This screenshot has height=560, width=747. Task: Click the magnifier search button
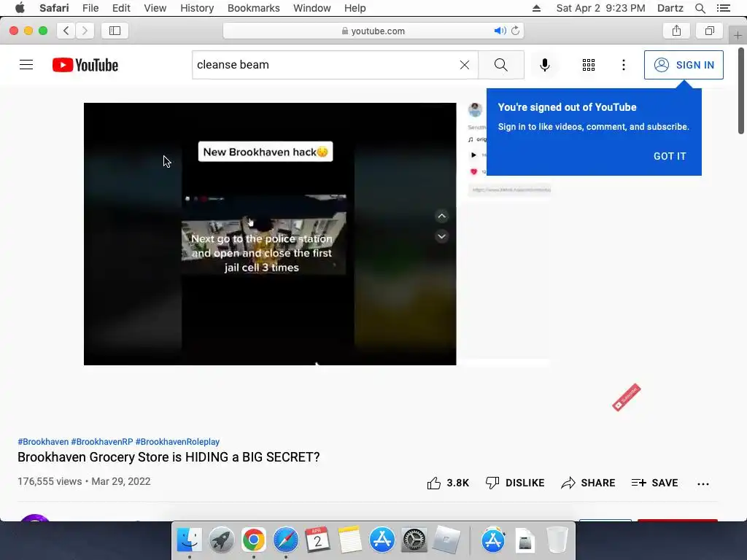[x=500, y=65]
